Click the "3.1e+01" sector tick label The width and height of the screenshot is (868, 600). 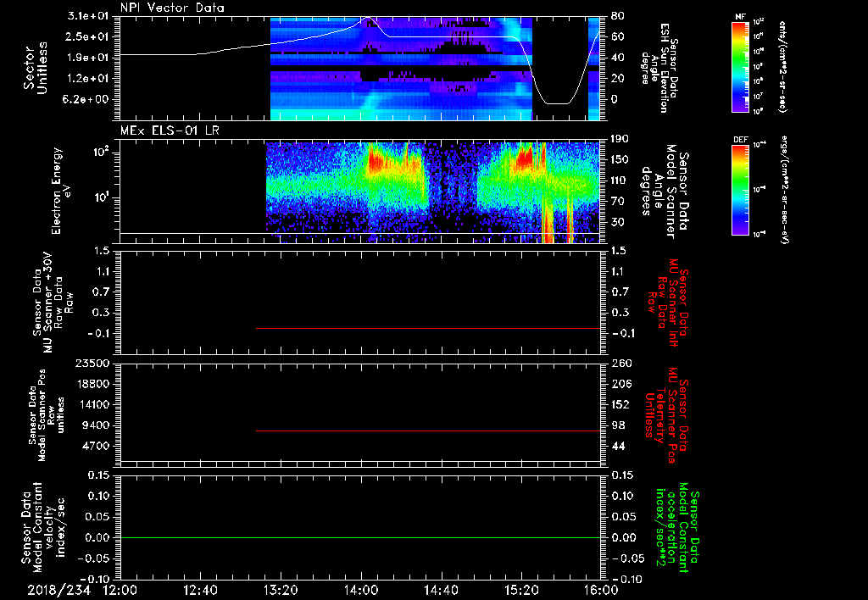click(x=87, y=16)
